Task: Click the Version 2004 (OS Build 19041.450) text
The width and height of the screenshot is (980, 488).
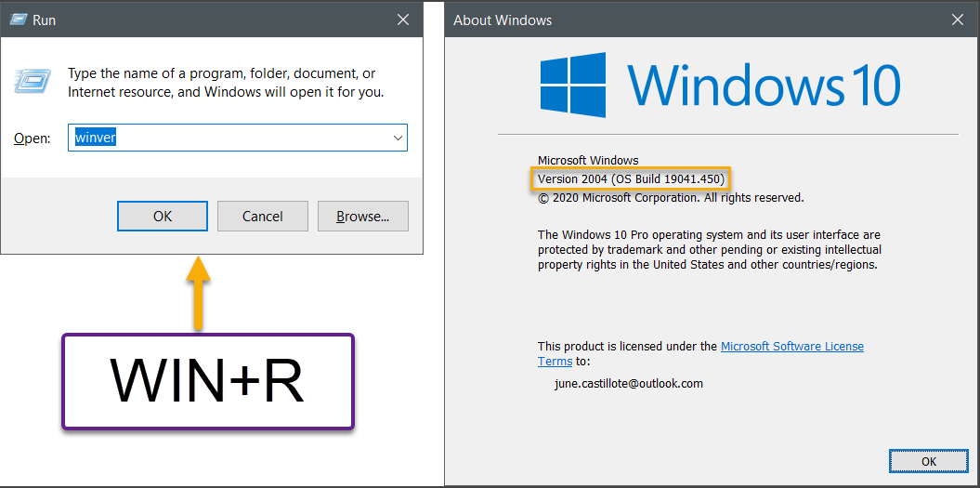Action: click(631, 179)
